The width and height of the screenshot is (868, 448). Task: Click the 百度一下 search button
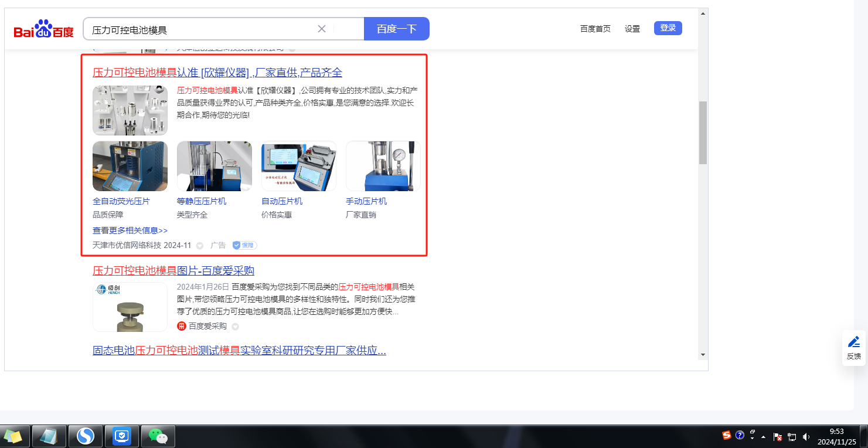(x=397, y=29)
